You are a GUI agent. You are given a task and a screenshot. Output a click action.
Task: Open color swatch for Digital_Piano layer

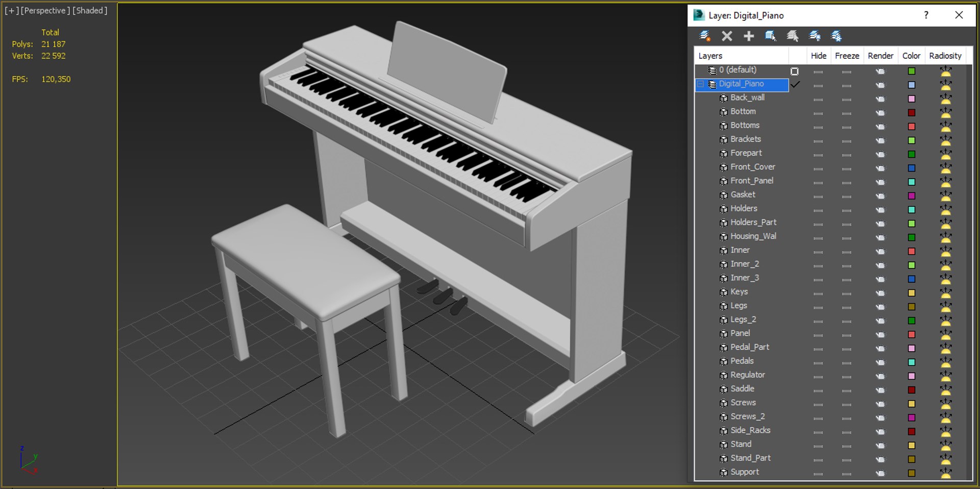(912, 85)
